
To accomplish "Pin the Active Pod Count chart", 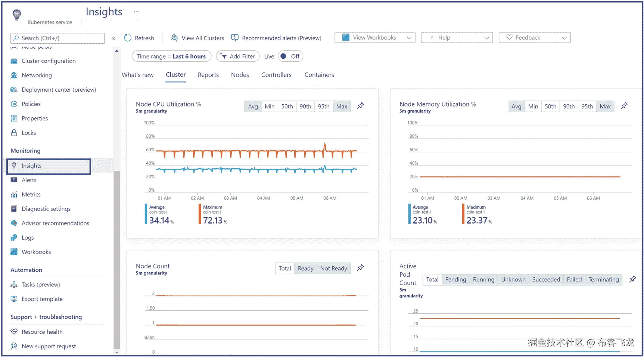I will click(632, 279).
